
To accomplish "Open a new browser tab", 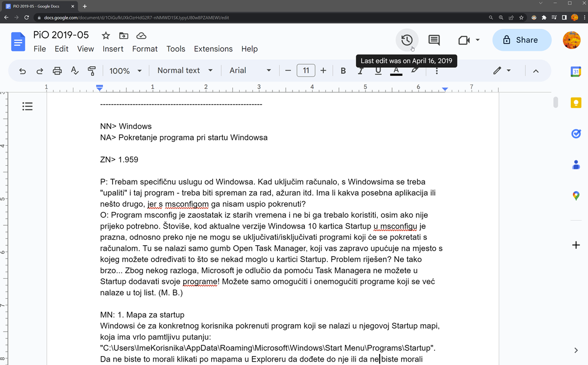I will point(85,6).
